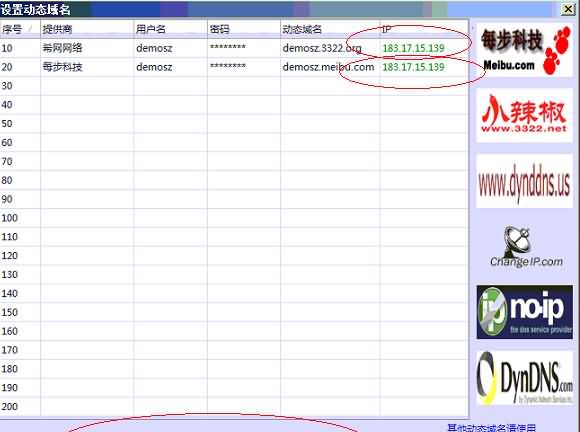
Task: Click the IP column header
Action: (x=424, y=29)
